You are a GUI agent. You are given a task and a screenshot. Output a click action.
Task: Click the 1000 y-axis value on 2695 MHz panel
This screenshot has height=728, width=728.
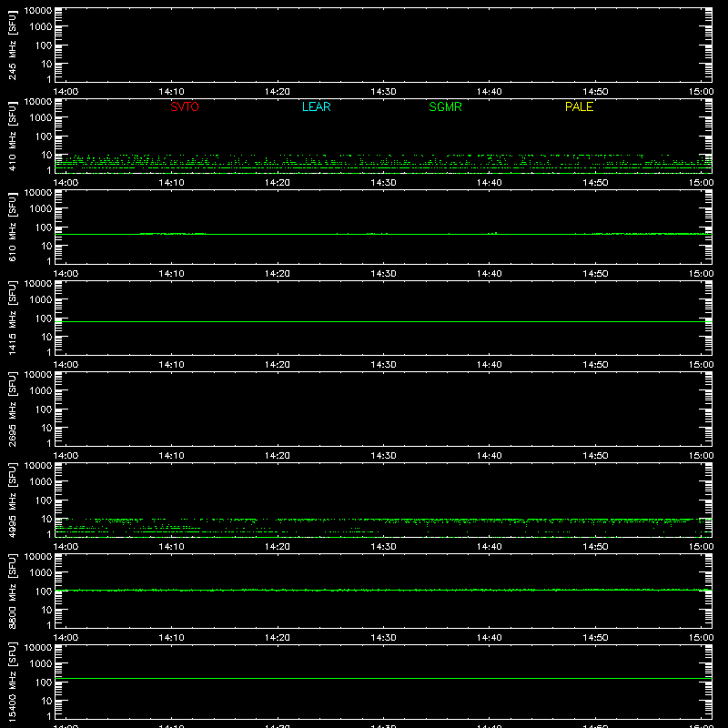tap(41, 391)
